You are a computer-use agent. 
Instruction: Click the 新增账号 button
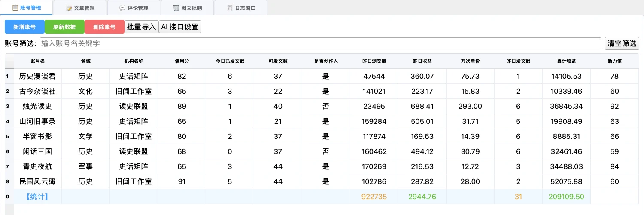tap(24, 27)
